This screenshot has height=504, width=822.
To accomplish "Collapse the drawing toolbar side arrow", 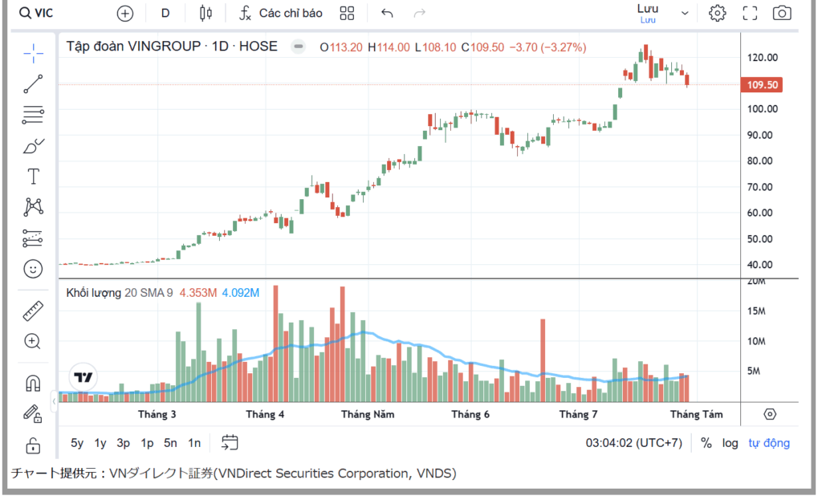I will [x=54, y=401].
